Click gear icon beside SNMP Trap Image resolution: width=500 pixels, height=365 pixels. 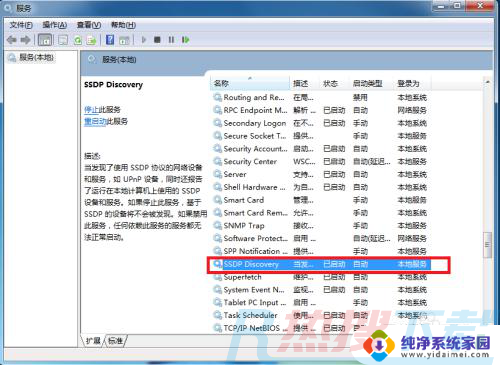pos(218,226)
